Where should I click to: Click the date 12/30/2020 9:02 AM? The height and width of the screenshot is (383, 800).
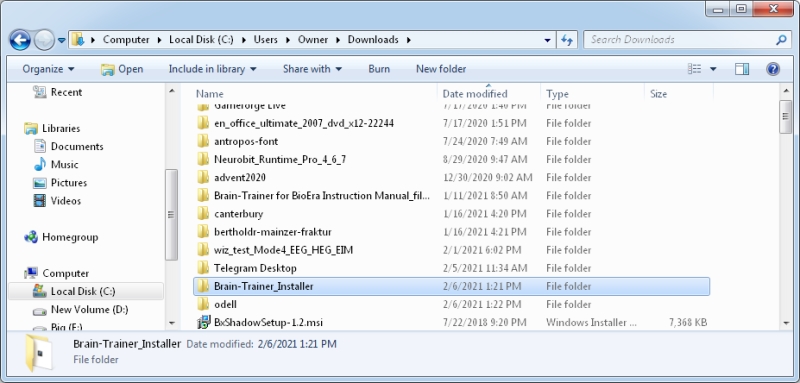click(487, 177)
